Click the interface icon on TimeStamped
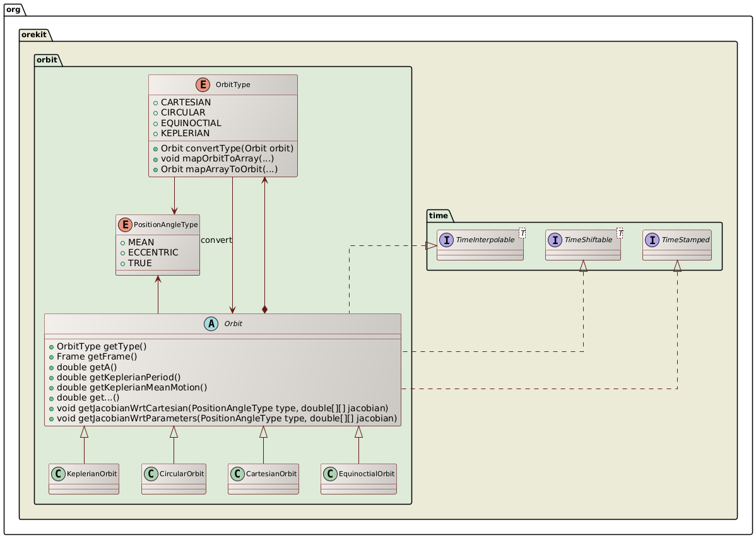756x538 pixels. [653, 240]
